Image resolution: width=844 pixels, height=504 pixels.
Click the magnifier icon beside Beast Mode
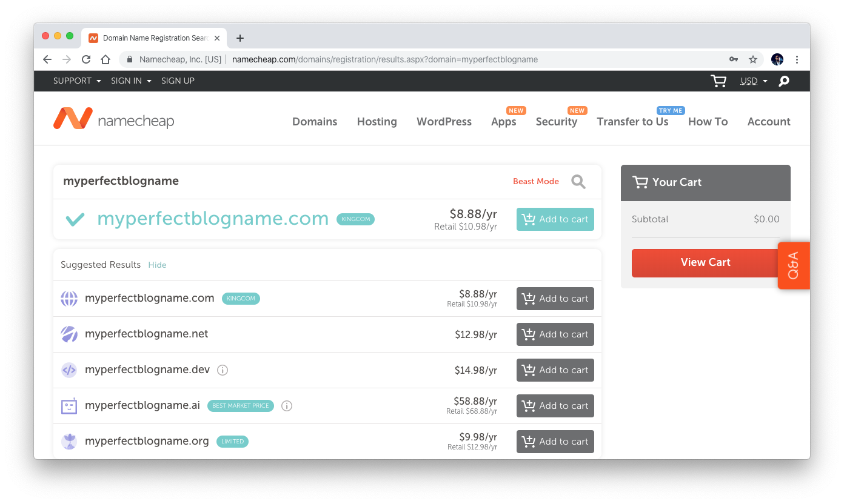578,182
